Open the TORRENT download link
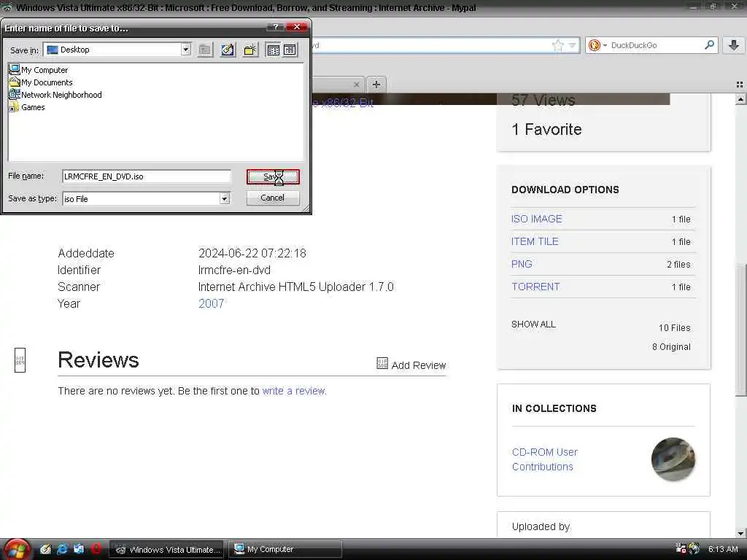This screenshot has width=747, height=560. [535, 287]
